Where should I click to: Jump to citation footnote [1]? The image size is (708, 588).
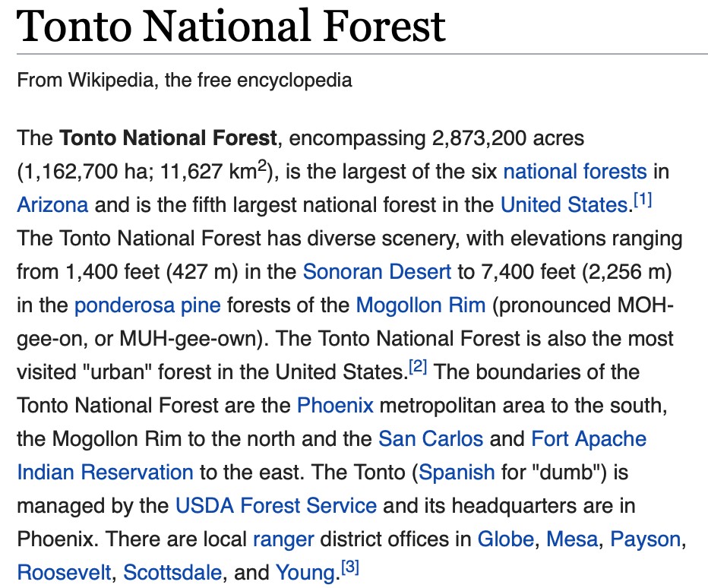[643, 201]
